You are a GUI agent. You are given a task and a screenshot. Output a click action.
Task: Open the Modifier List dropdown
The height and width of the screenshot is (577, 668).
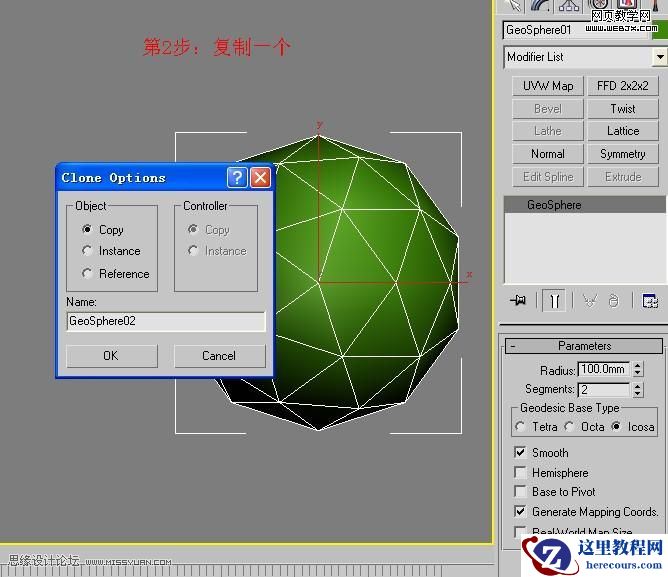[x=659, y=57]
